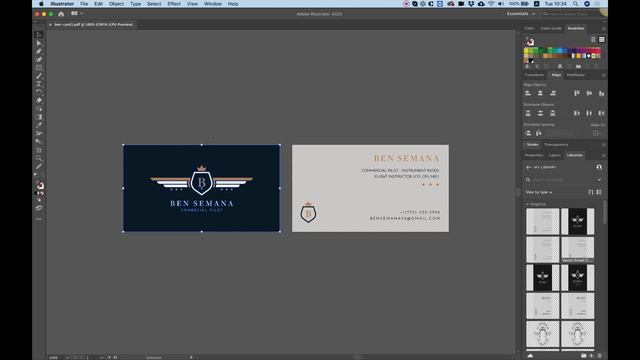The height and width of the screenshot is (360, 640).
Task: Click the Fill and Stroke indicator in toolbar
Action: click(x=40, y=186)
